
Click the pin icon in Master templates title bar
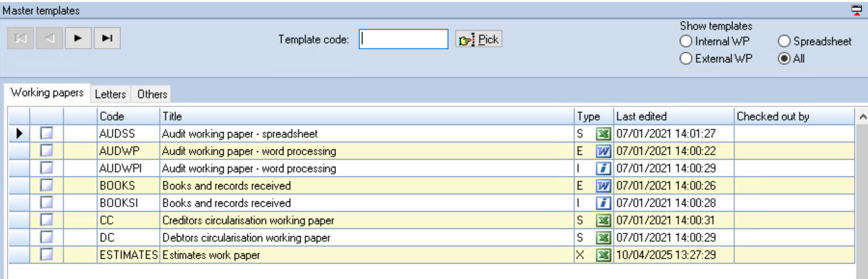click(x=855, y=9)
